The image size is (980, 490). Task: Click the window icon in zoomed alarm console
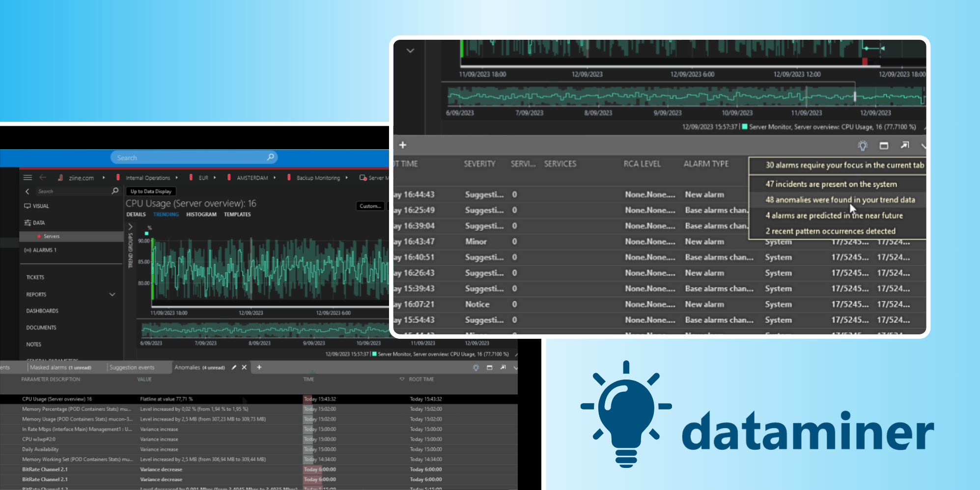pos(884,145)
